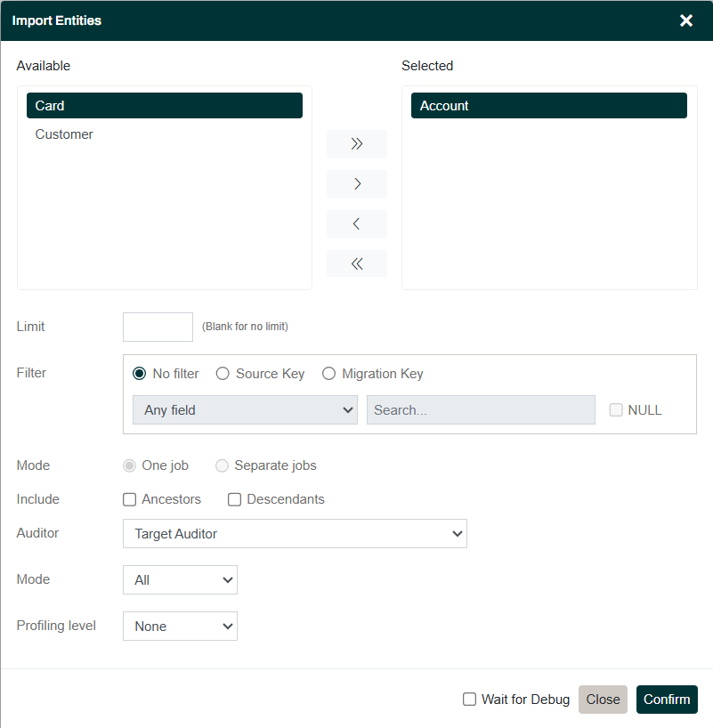Choose the Source Key filter option
The image size is (713, 728).
click(223, 374)
